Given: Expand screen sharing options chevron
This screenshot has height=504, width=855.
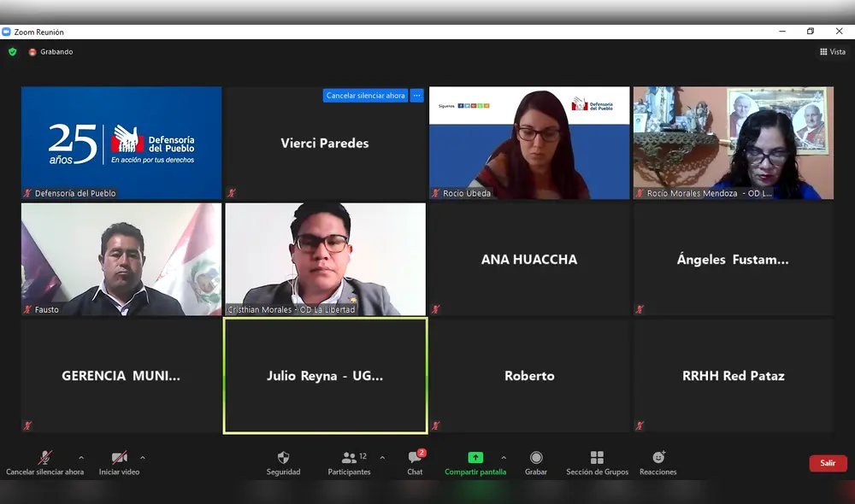Looking at the screenshot, I should (504, 456).
